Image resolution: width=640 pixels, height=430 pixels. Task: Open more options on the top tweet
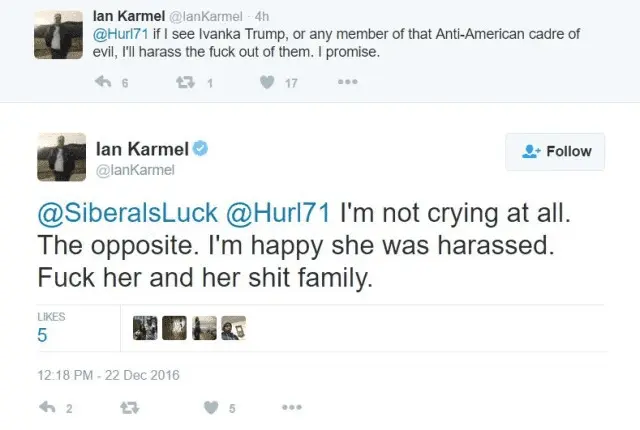click(x=347, y=82)
